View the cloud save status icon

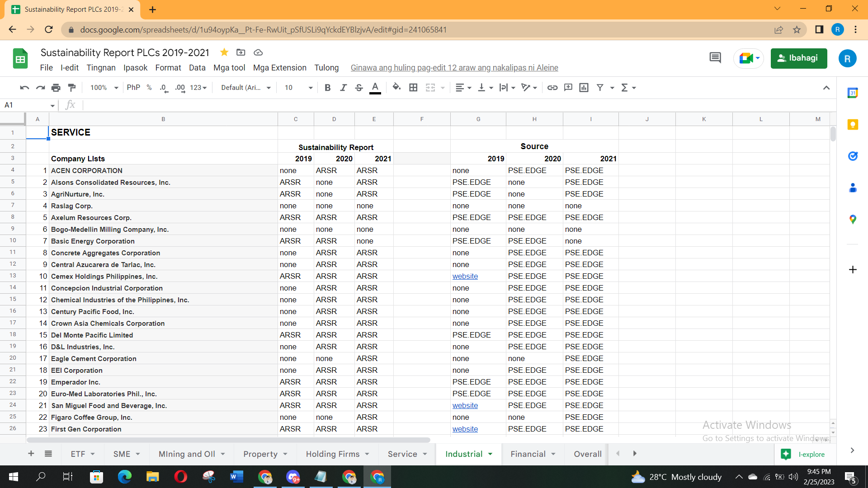[258, 52]
